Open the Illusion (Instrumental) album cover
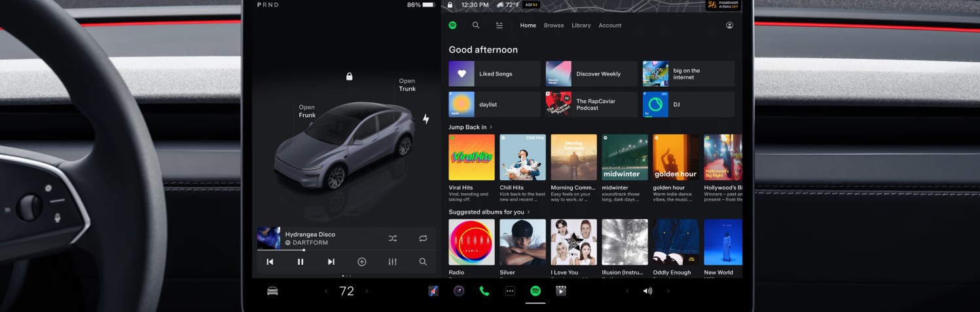 (625, 242)
